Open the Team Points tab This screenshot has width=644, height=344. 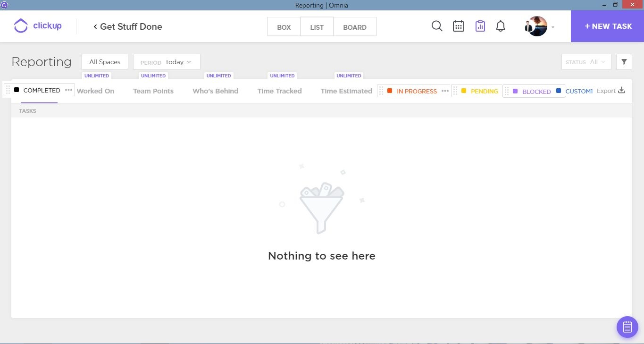(153, 91)
